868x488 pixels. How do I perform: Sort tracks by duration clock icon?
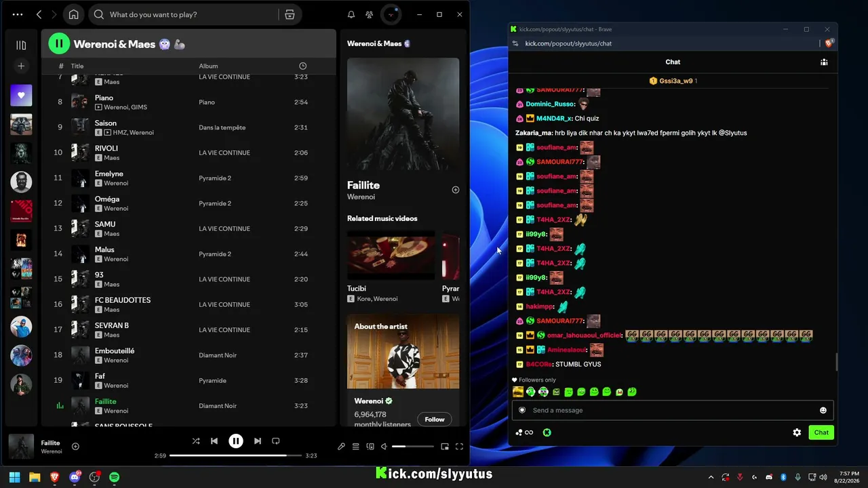point(302,66)
